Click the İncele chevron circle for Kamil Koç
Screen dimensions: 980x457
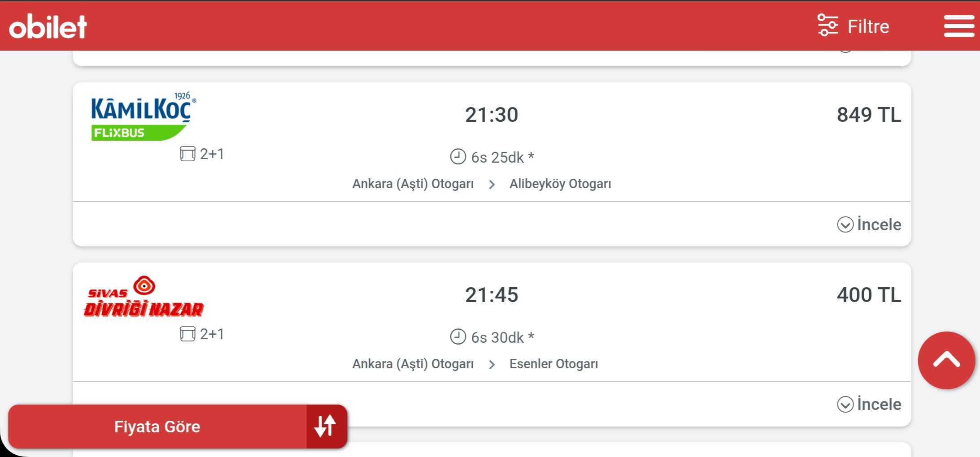pyautogui.click(x=845, y=224)
